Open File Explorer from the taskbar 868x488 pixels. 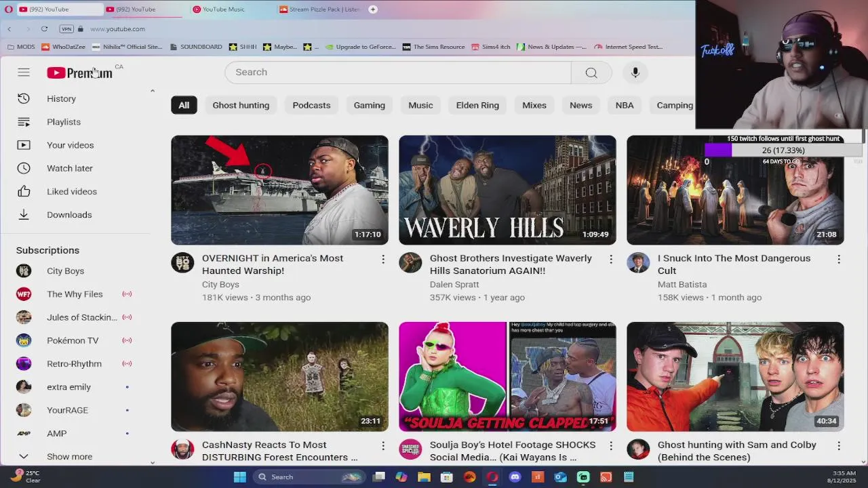[424, 477]
